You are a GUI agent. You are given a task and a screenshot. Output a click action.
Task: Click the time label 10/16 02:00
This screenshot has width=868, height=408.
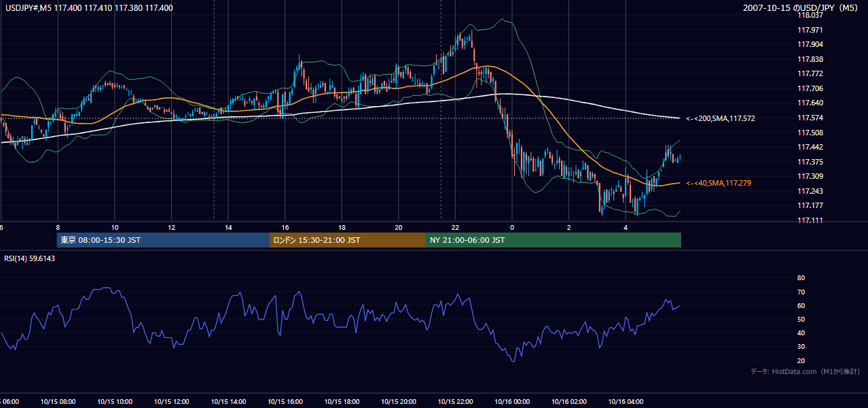[568, 401]
